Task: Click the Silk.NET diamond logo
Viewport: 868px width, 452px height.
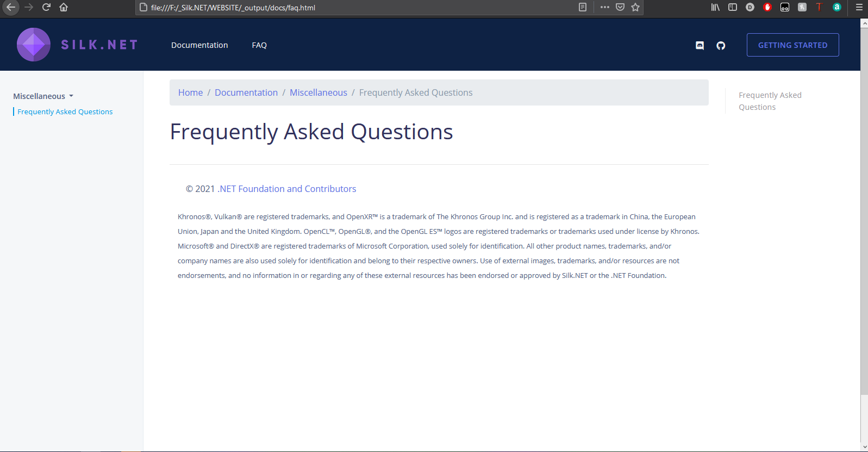Action: tap(33, 44)
